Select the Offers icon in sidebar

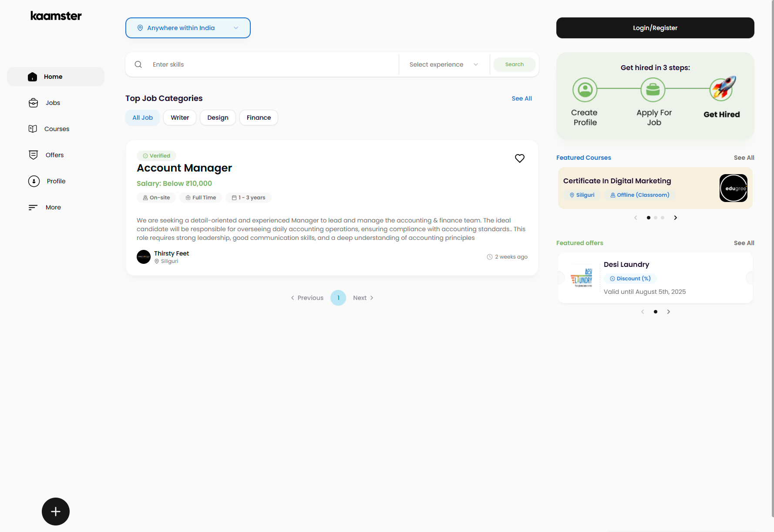click(34, 155)
